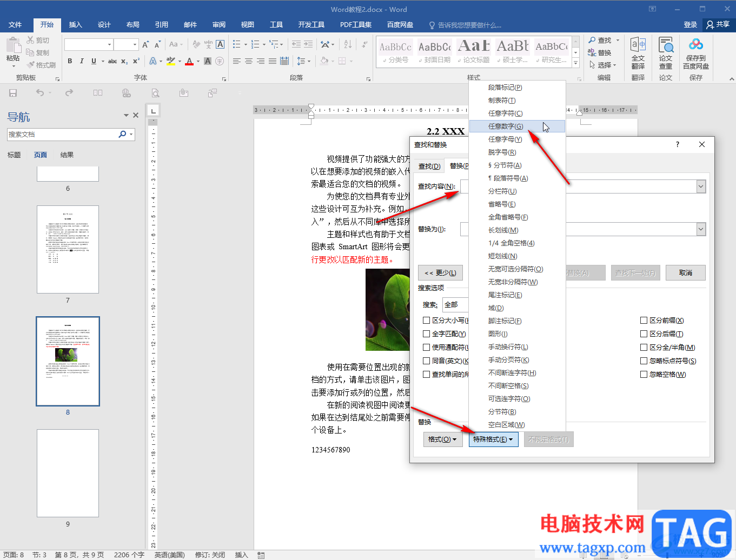
Task: Choose 段落标记(P) from the special menu
Action: (517, 88)
